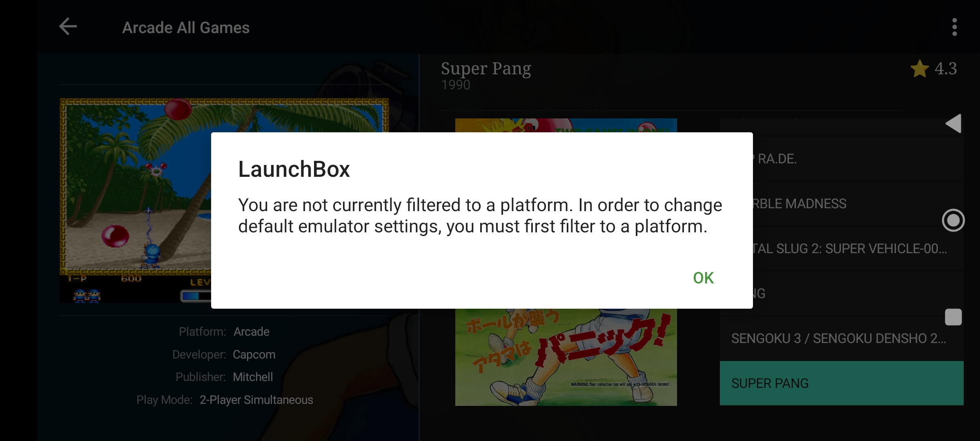Select SENGOKU 3 in the games list

(x=842, y=338)
